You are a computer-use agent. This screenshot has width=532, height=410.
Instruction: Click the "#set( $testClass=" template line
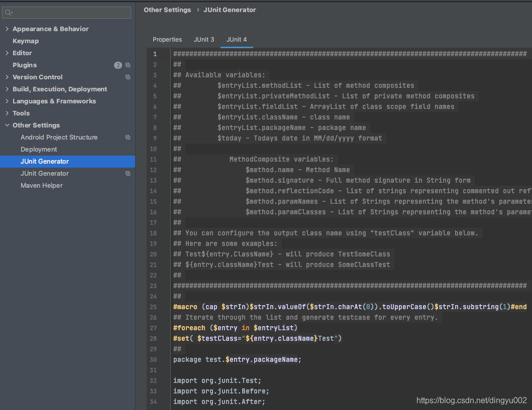pos(257,338)
